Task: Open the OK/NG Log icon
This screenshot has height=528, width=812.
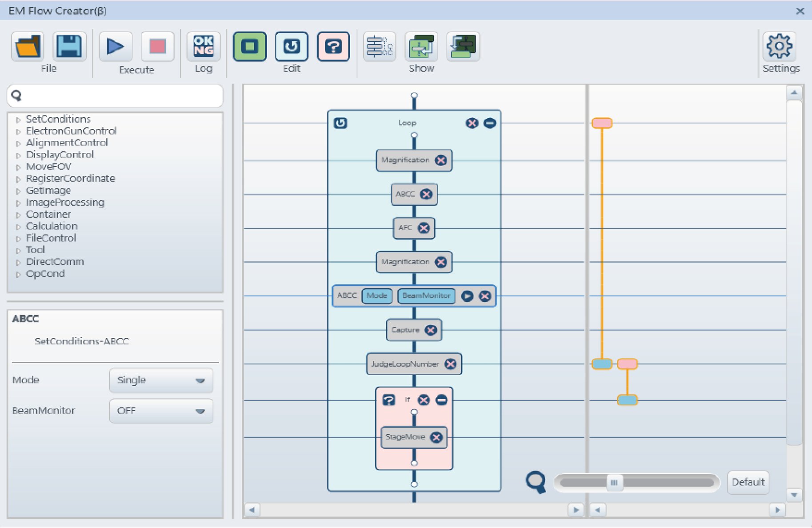Action: 203,46
